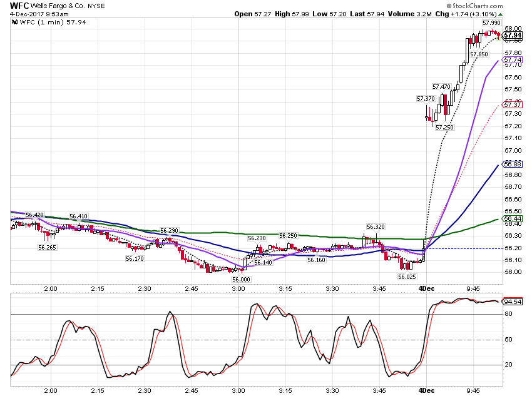Click the 57.470 price annotation

[441, 87]
